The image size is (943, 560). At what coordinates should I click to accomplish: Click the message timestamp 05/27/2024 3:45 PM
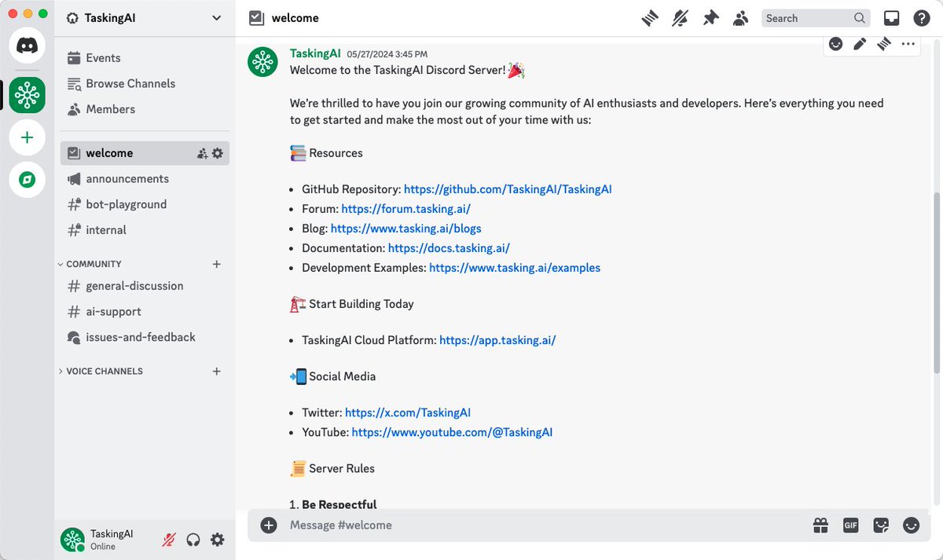(387, 54)
